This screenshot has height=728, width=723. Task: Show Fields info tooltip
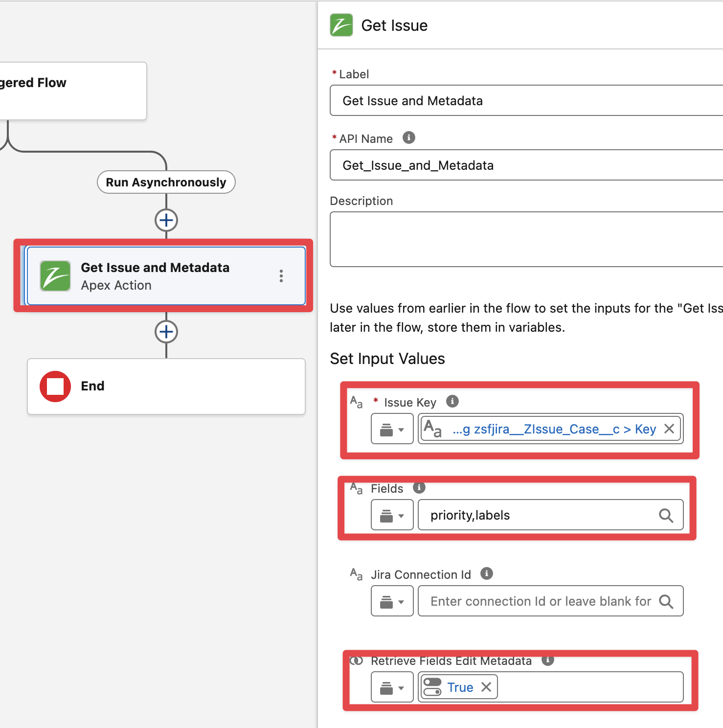419,487
